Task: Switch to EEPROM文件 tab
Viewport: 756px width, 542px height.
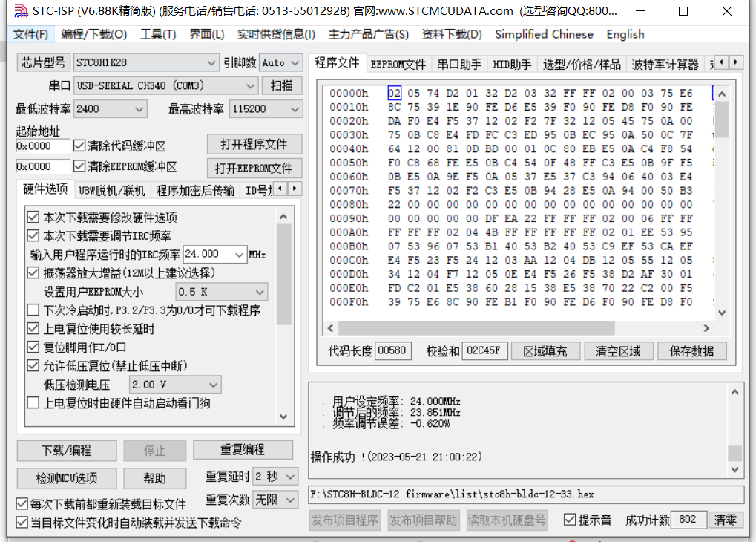Action: pyautogui.click(x=398, y=64)
